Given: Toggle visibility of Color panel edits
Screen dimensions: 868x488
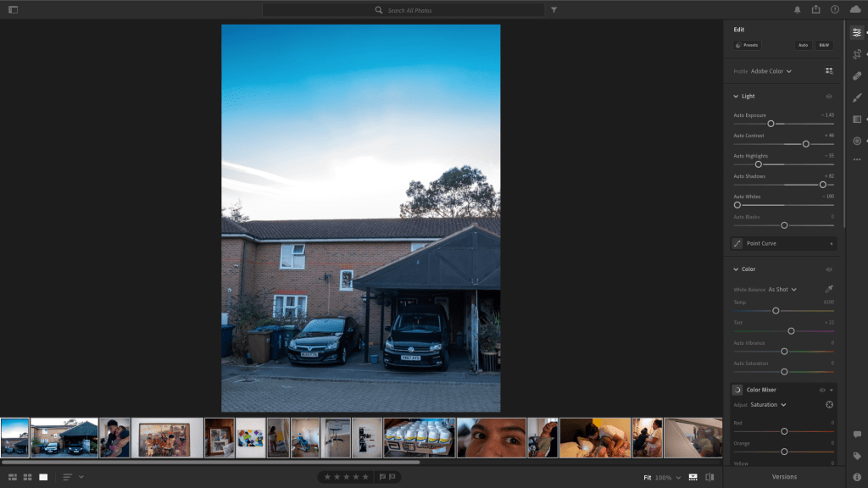Looking at the screenshot, I should pyautogui.click(x=829, y=269).
